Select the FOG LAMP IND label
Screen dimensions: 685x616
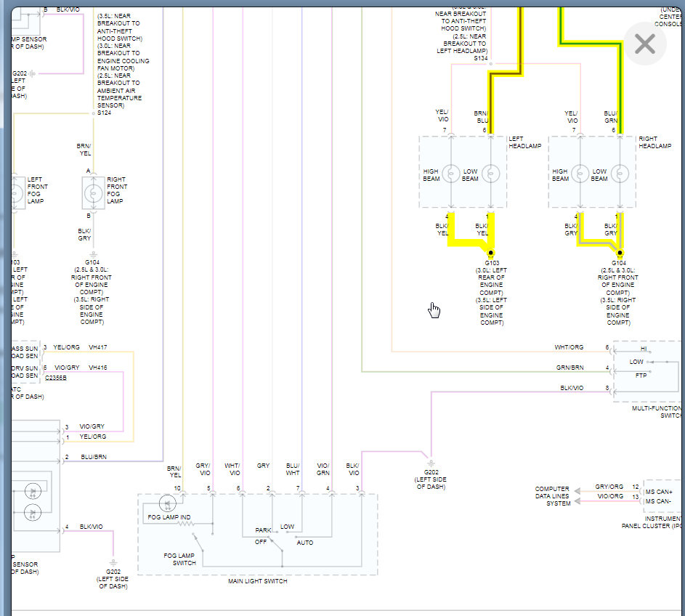[x=169, y=517]
